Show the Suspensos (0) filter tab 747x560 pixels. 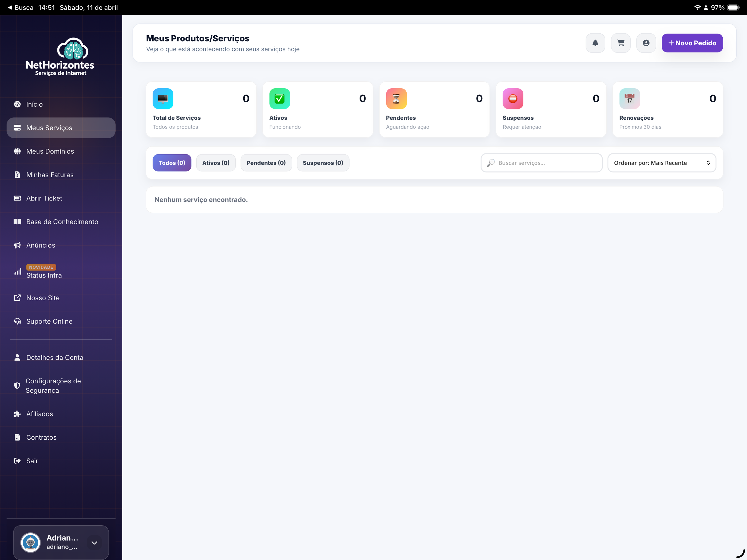click(323, 163)
